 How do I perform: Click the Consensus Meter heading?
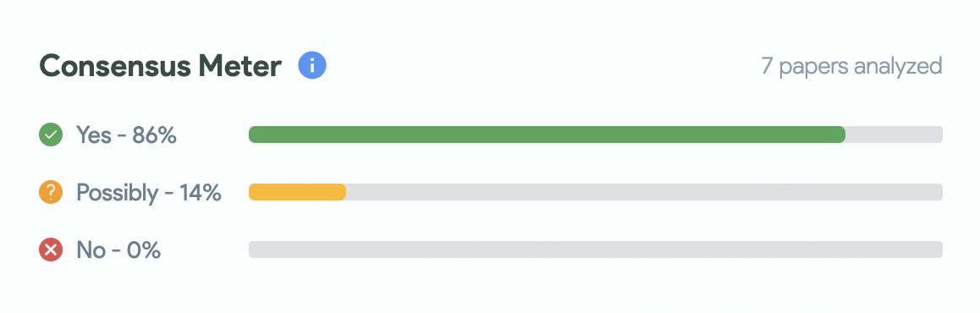click(x=161, y=66)
